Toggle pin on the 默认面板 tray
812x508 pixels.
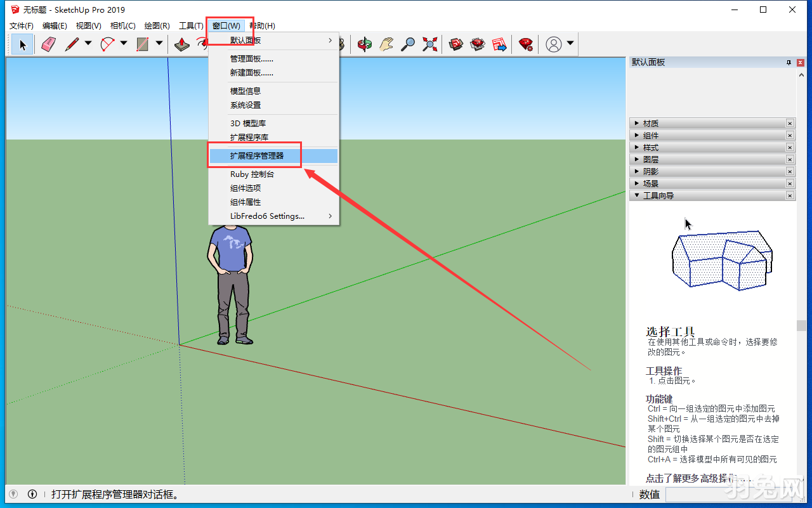pos(789,63)
